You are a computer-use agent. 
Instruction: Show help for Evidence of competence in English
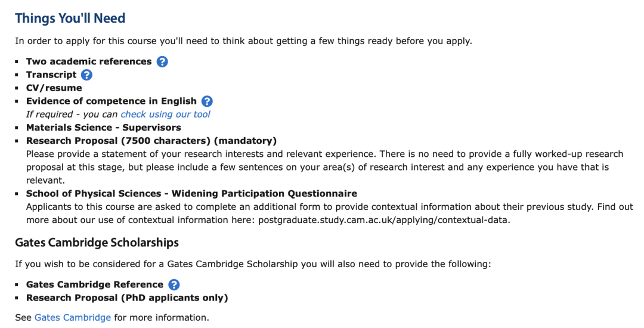click(x=207, y=101)
